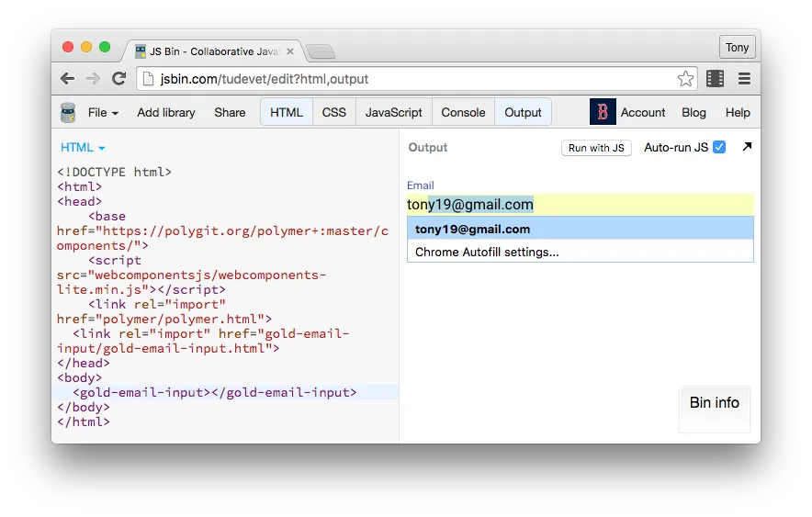Close the JS Bin browser tab
Image resolution: width=812 pixels, height=517 pixels.
pyautogui.click(x=290, y=51)
